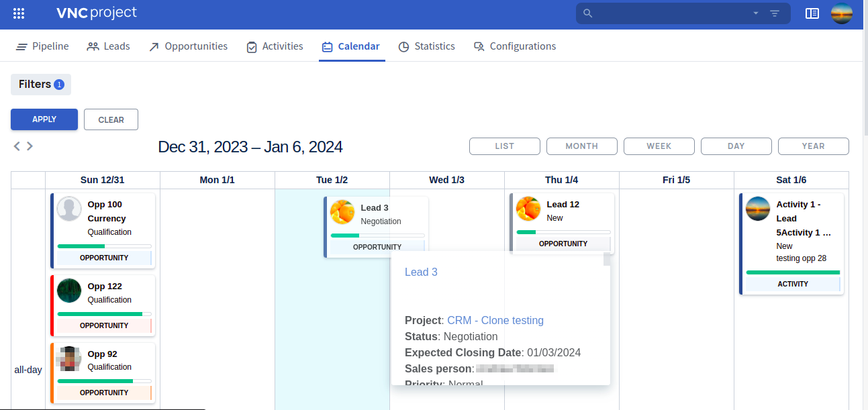Screen dimensions: 868x410
Task: Open the Configurations tab
Action: pyautogui.click(x=514, y=46)
